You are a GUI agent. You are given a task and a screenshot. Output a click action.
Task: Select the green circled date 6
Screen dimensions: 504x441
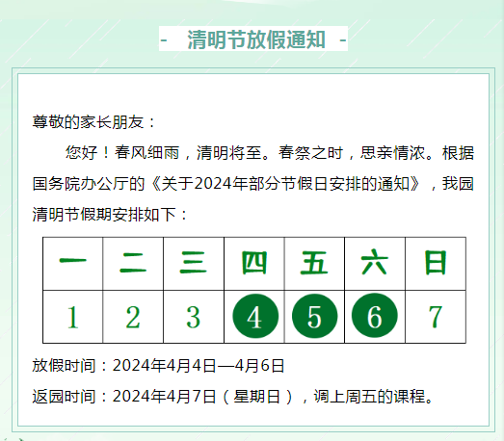[x=375, y=316]
